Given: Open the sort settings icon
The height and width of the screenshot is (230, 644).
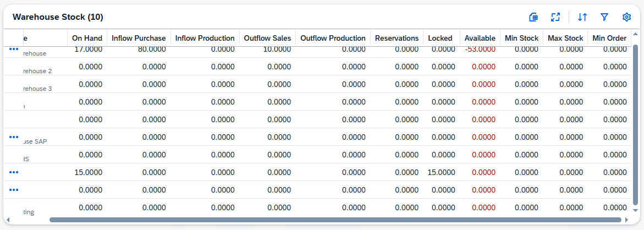Looking at the screenshot, I should tap(582, 17).
